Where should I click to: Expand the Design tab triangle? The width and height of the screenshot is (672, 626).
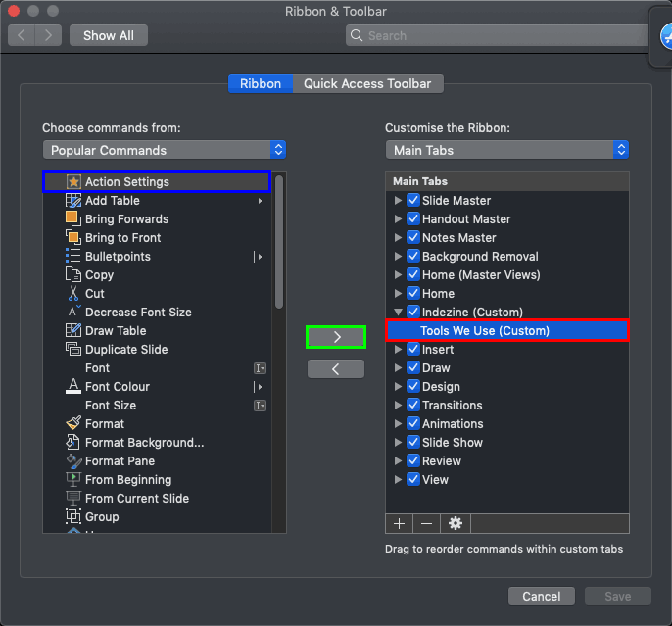click(x=398, y=386)
